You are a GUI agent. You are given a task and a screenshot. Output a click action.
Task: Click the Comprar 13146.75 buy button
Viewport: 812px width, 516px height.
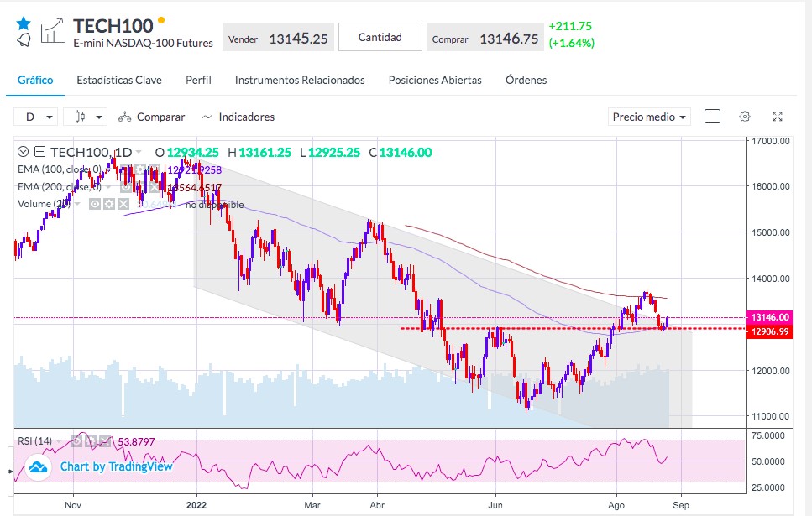click(x=485, y=37)
